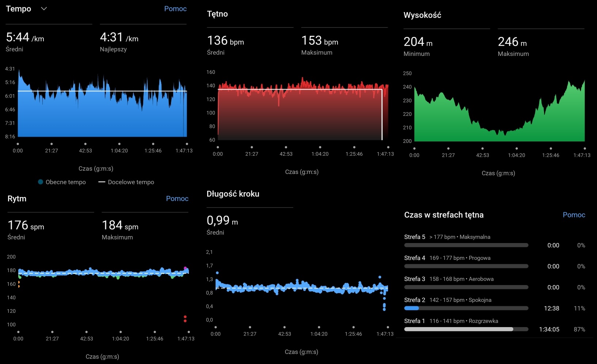Open Pomoc link beside the Tempo heading
The image size is (597, 364).
point(175,9)
